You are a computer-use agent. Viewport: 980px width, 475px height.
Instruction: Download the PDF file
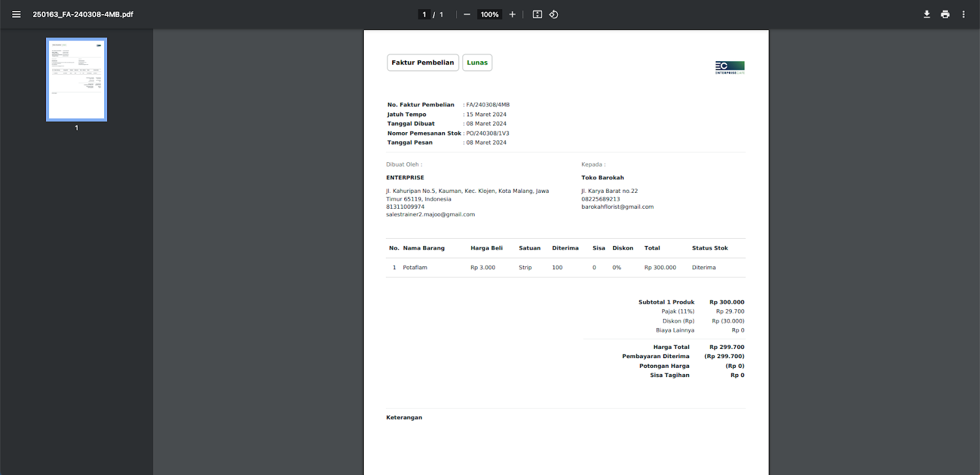coord(927,14)
